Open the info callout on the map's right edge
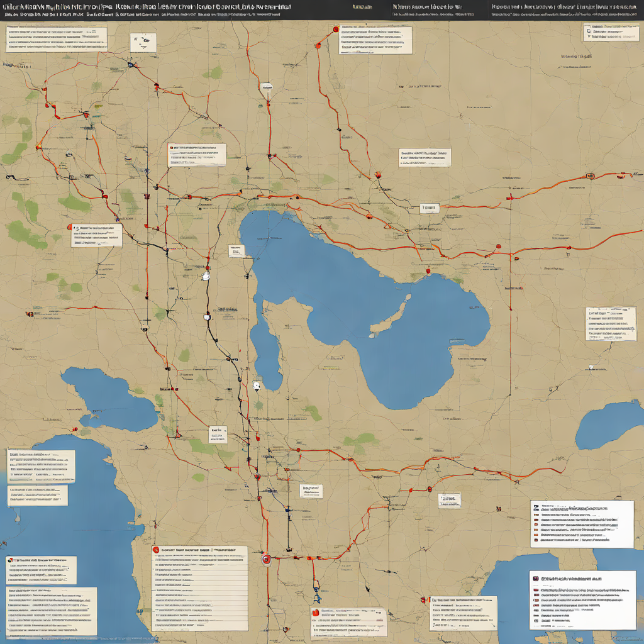The width and height of the screenshot is (644, 644). pyautogui.click(x=611, y=324)
